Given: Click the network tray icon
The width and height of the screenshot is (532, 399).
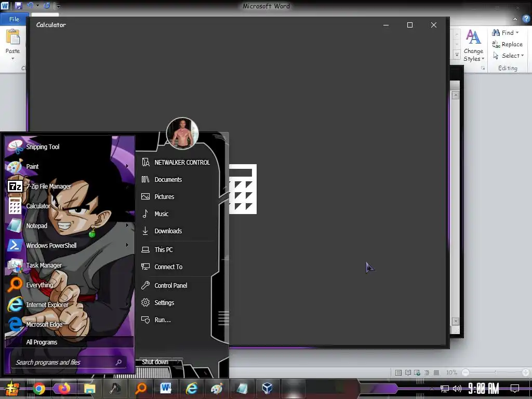Looking at the screenshot, I should pyautogui.click(x=444, y=389).
